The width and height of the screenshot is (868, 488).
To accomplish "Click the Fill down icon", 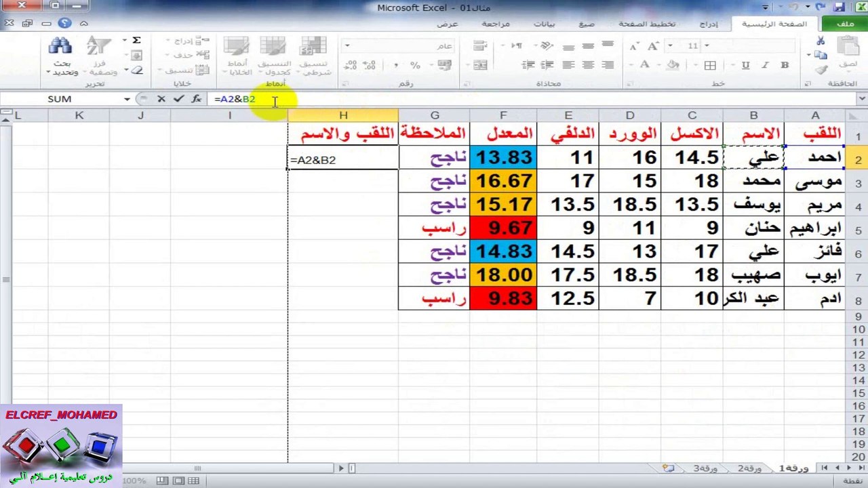I will (136, 56).
